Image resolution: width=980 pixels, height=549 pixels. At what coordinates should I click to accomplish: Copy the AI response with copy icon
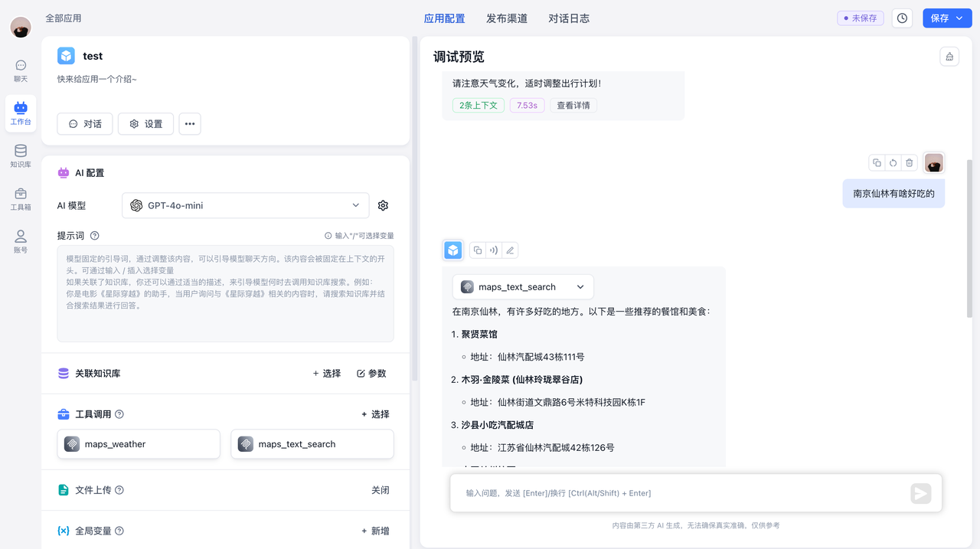tap(478, 250)
